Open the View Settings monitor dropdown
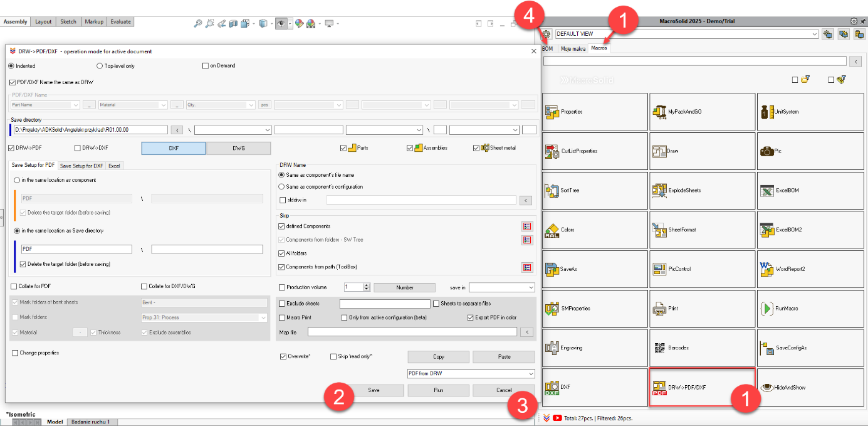Viewport: 868px width, 426px height. [337, 23]
